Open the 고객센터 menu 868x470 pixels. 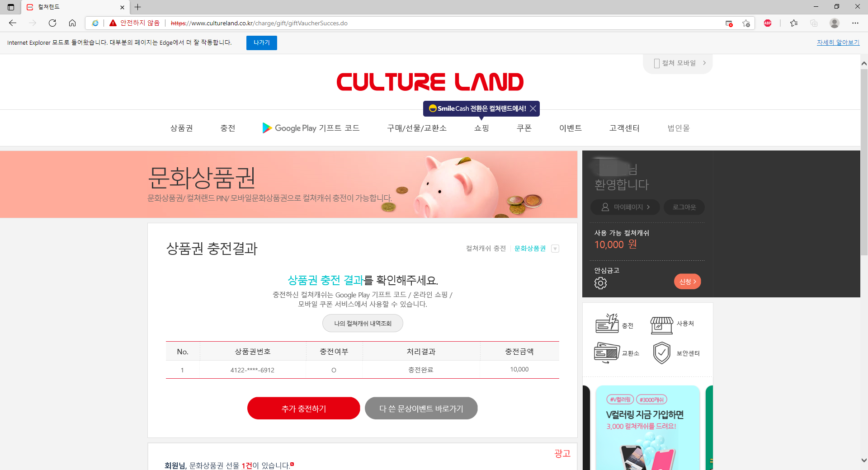(x=624, y=128)
